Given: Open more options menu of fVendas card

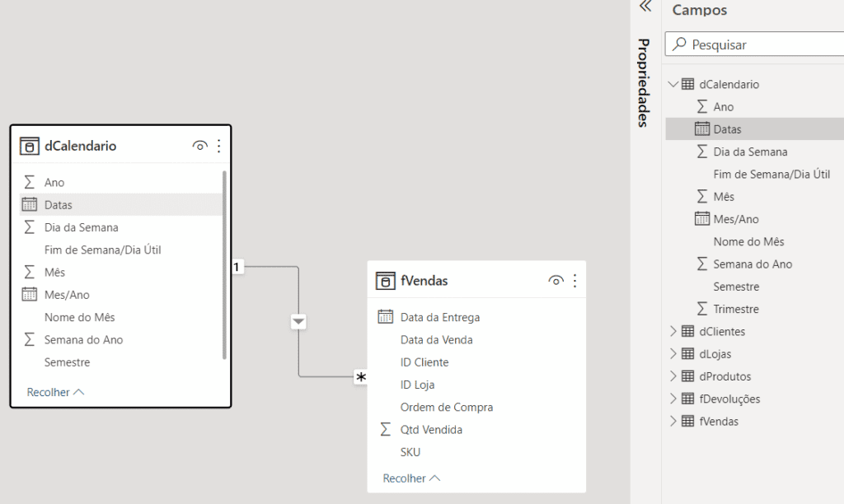Looking at the screenshot, I should [x=574, y=280].
